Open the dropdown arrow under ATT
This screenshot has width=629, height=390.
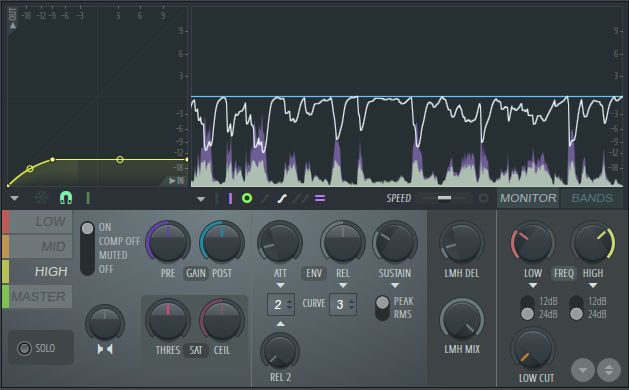pos(280,285)
